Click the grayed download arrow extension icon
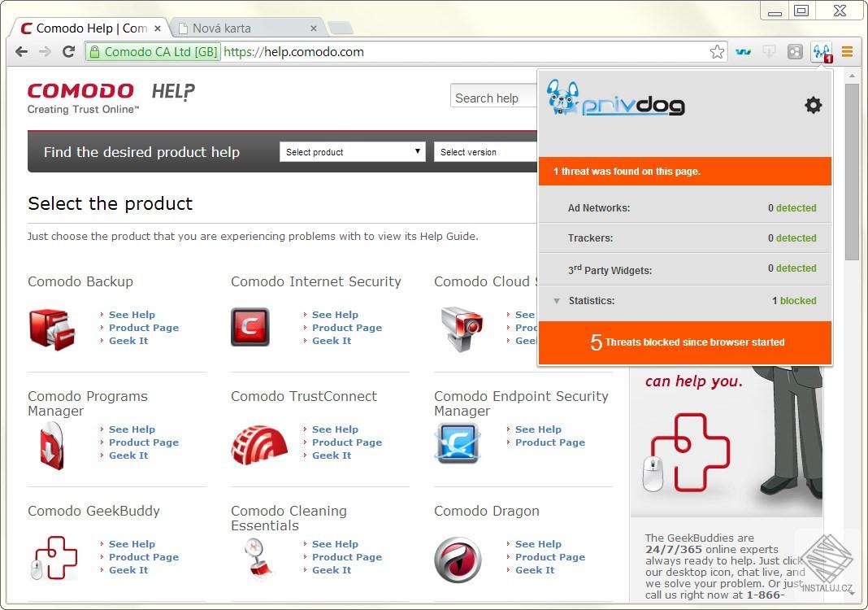The width and height of the screenshot is (868, 610). [769, 52]
